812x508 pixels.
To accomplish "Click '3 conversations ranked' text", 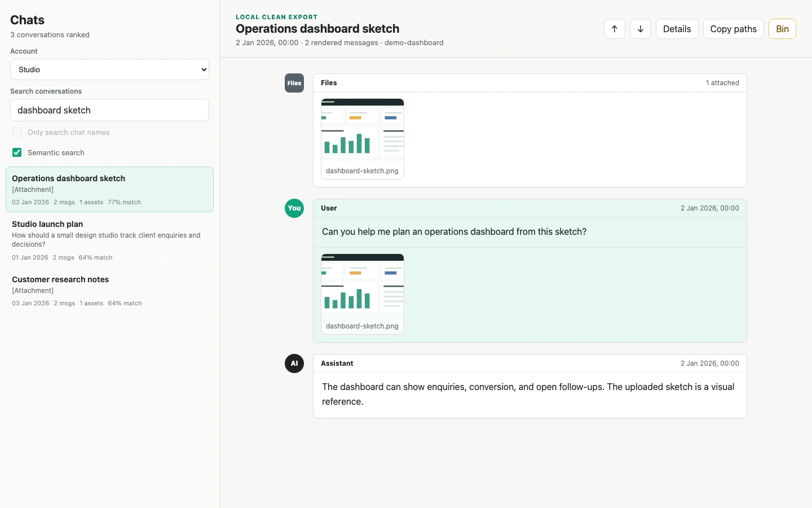I will (50, 35).
